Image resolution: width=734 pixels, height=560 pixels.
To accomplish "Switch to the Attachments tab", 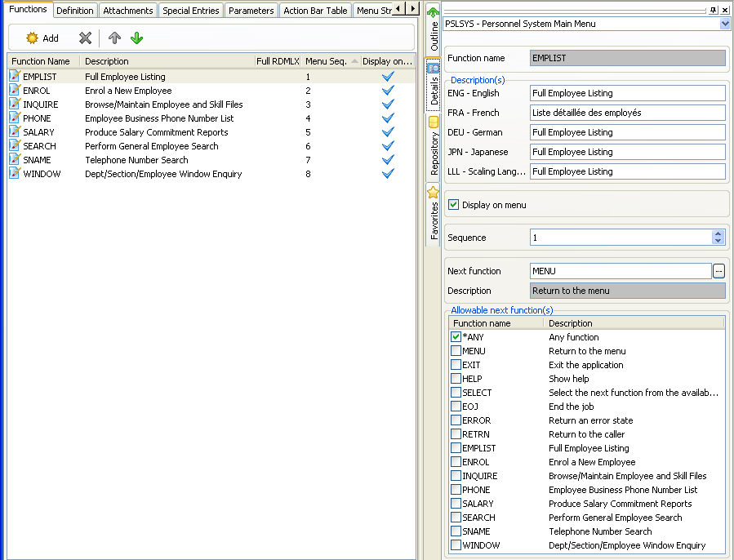I will tap(128, 11).
